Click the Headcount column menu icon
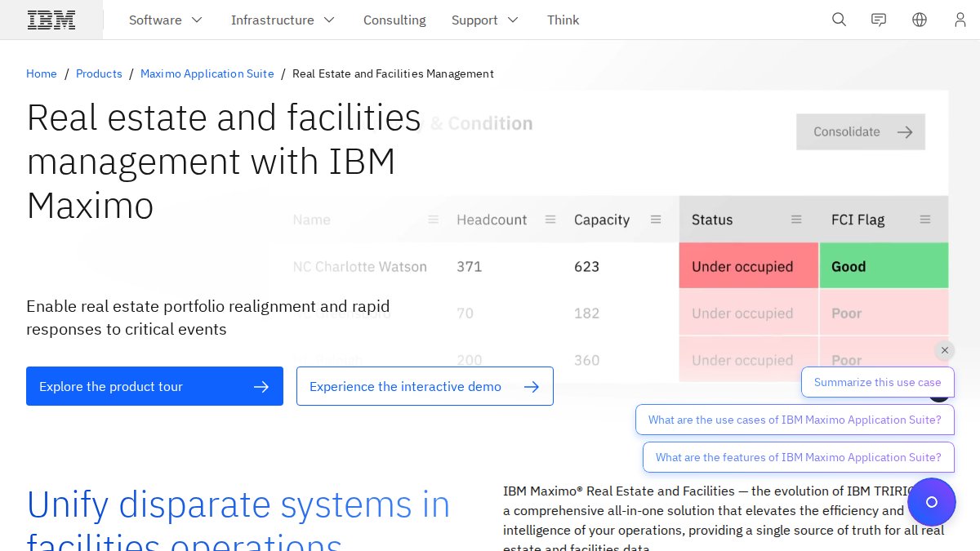980x551 pixels. tap(550, 220)
